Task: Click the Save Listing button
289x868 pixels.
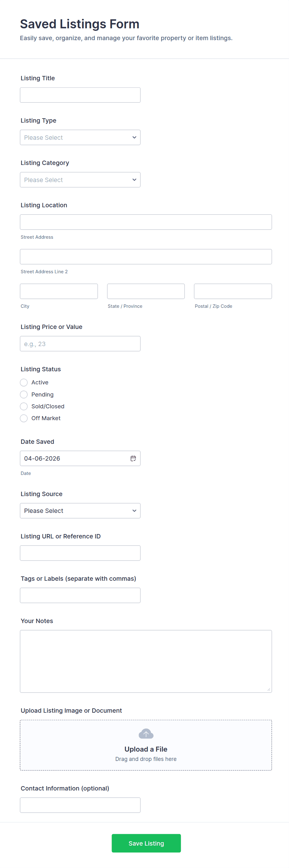Action: 146,843
